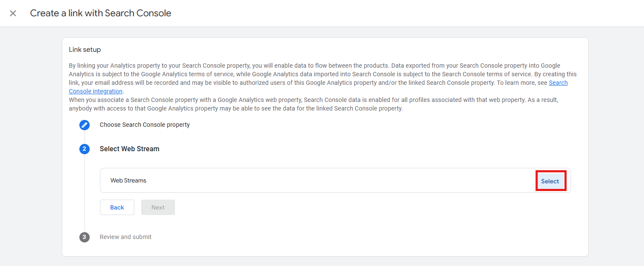Click the 'Create a link with Search Console' title
644x266 pixels.
click(100, 13)
